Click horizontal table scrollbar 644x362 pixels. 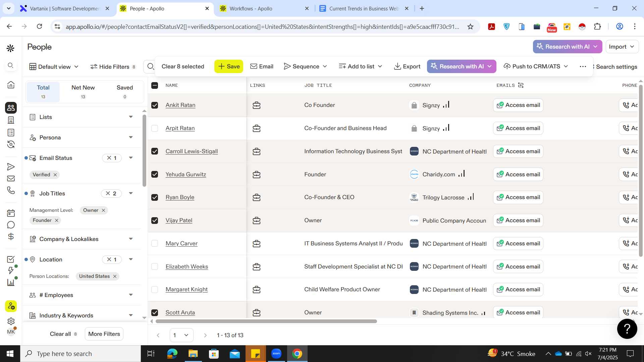(266, 321)
